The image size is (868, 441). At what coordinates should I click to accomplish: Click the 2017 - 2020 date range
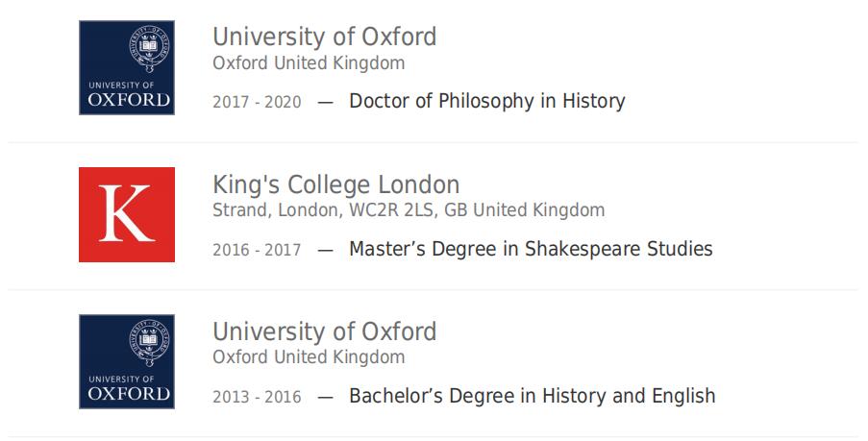[257, 102]
